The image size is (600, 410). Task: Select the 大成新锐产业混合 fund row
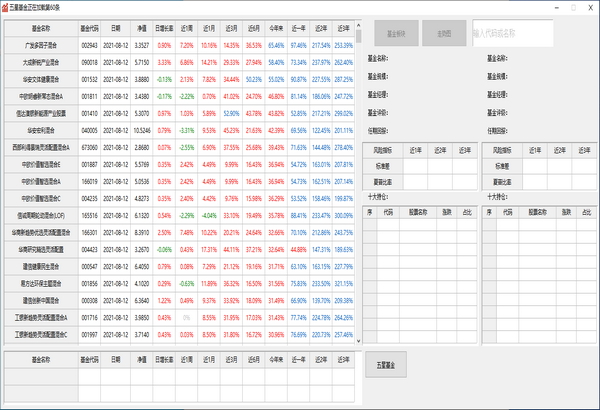coord(40,61)
